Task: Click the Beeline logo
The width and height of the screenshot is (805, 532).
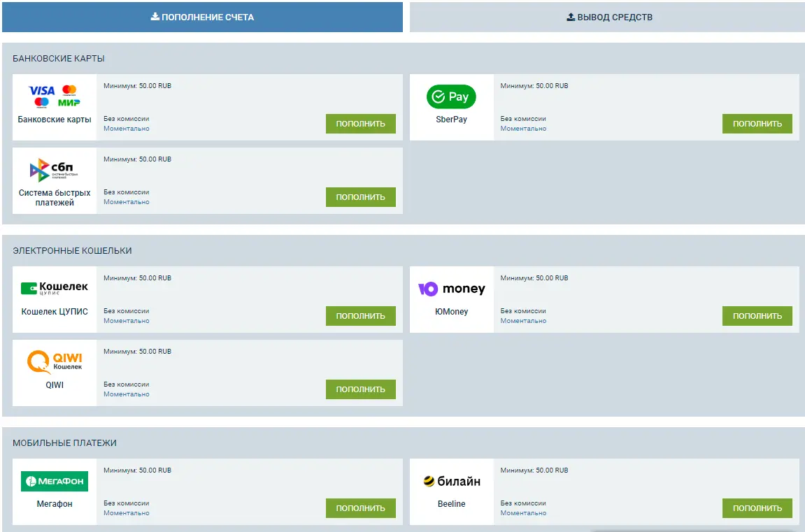Action: coord(451,481)
